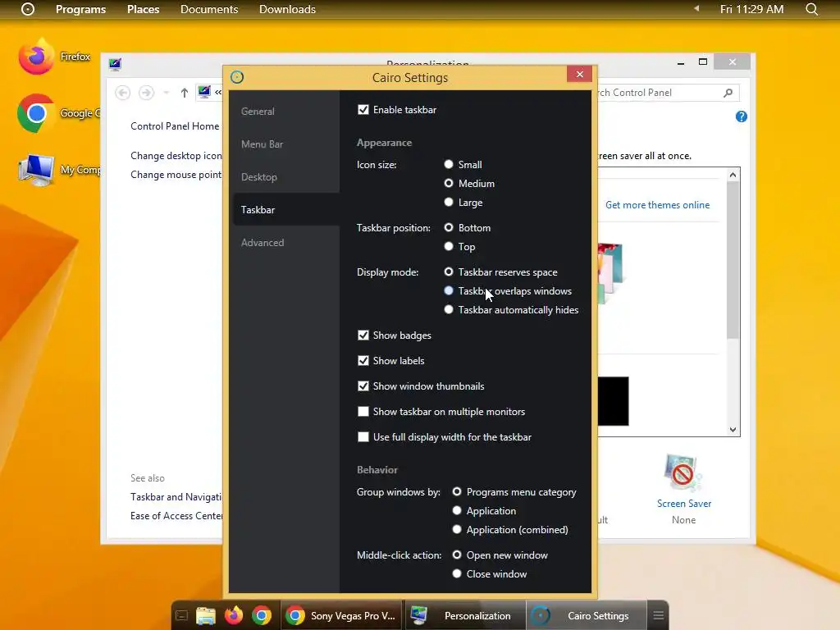Click Change desktop icons link

click(x=176, y=156)
